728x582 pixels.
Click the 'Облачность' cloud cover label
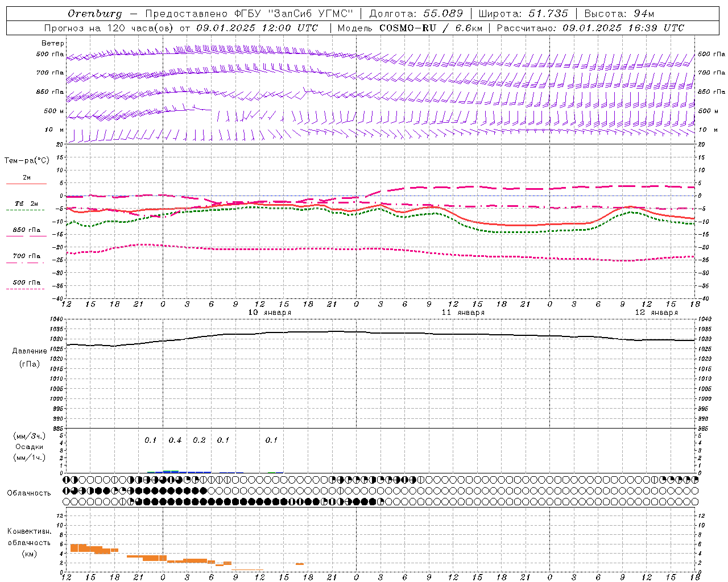(29, 493)
